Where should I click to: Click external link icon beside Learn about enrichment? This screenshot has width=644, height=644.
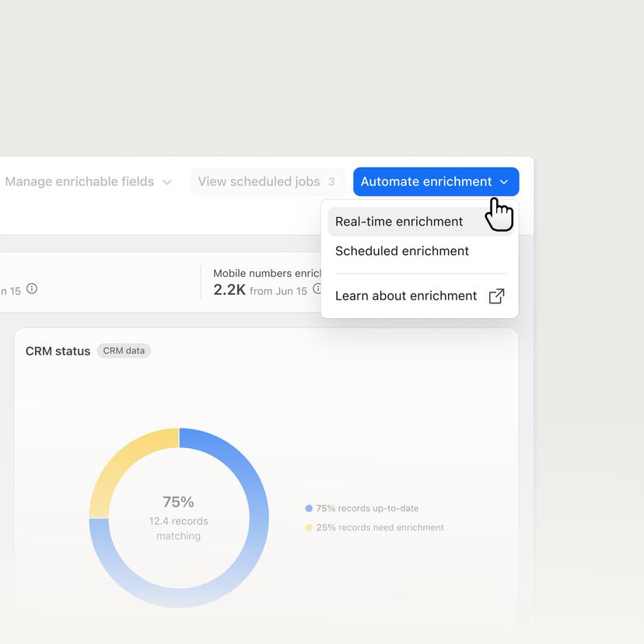coord(496,296)
